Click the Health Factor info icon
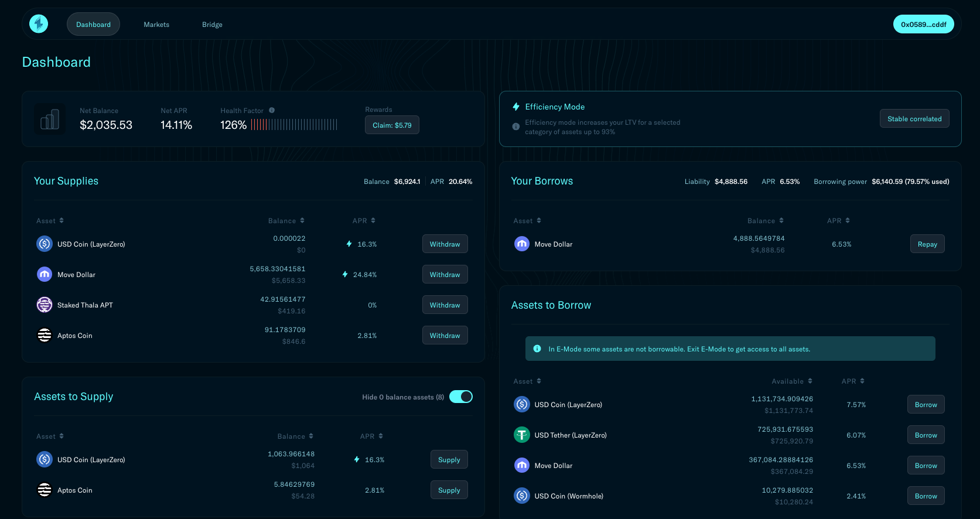Viewport: 980px width, 519px height. (x=272, y=110)
